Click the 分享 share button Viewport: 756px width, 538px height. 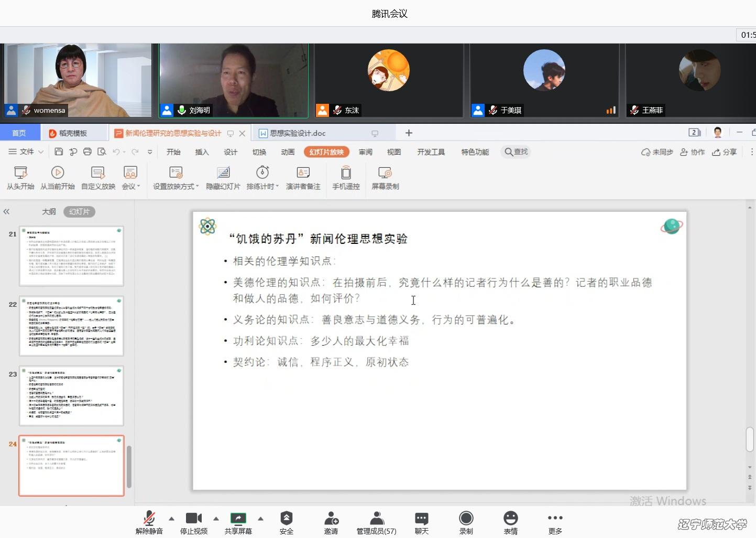tap(724, 152)
